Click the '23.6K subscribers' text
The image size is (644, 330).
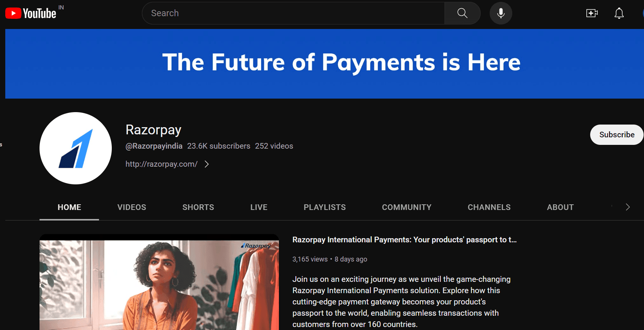tap(219, 146)
